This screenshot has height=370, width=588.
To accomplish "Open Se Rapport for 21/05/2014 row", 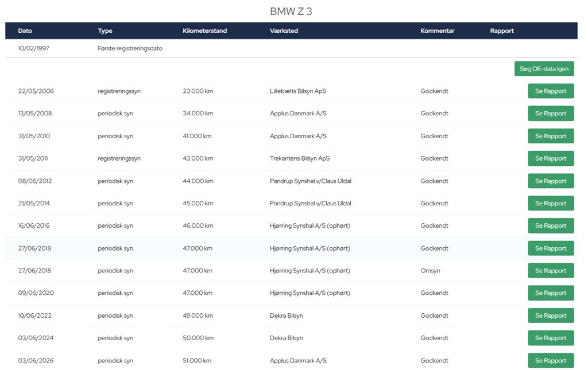I will [551, 203].
